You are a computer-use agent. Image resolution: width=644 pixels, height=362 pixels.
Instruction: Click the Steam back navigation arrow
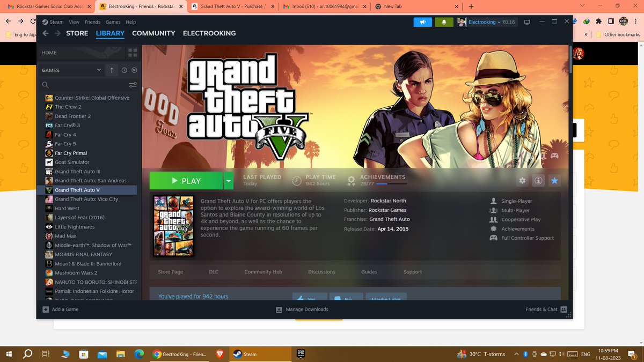point(45,33)
